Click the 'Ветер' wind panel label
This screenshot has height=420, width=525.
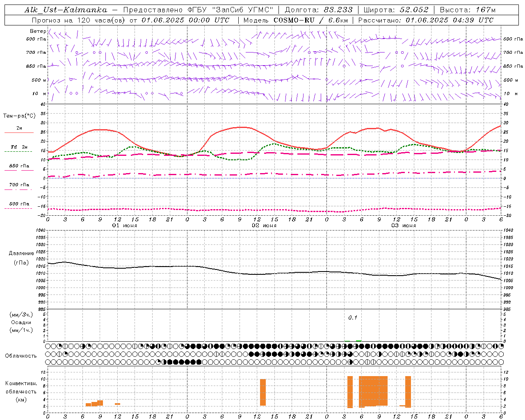coord(38,31)
